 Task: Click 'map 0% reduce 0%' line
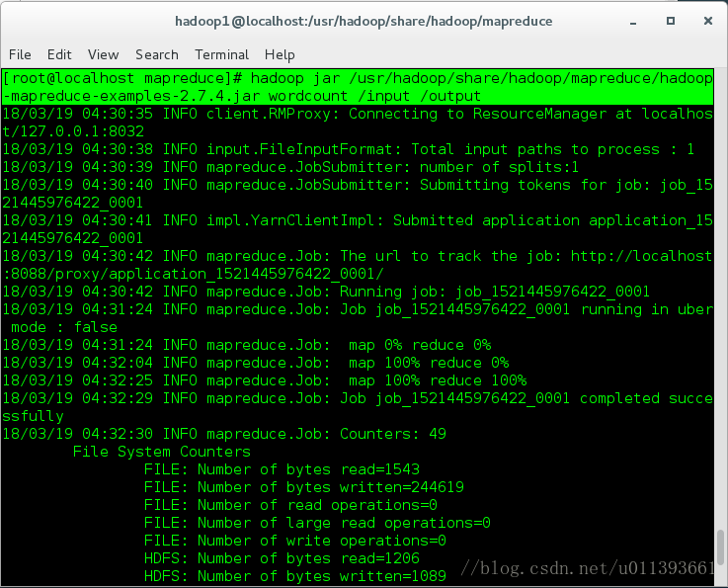tap(247, 345)
